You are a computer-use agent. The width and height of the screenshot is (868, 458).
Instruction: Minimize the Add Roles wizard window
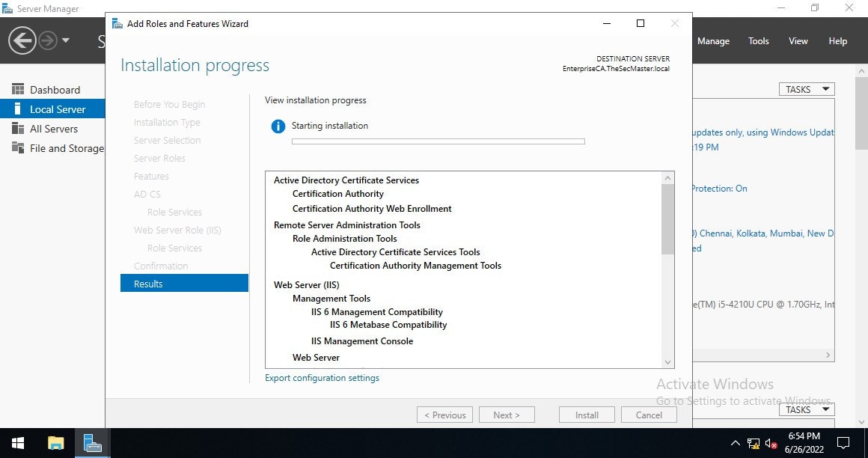(607, 23)
